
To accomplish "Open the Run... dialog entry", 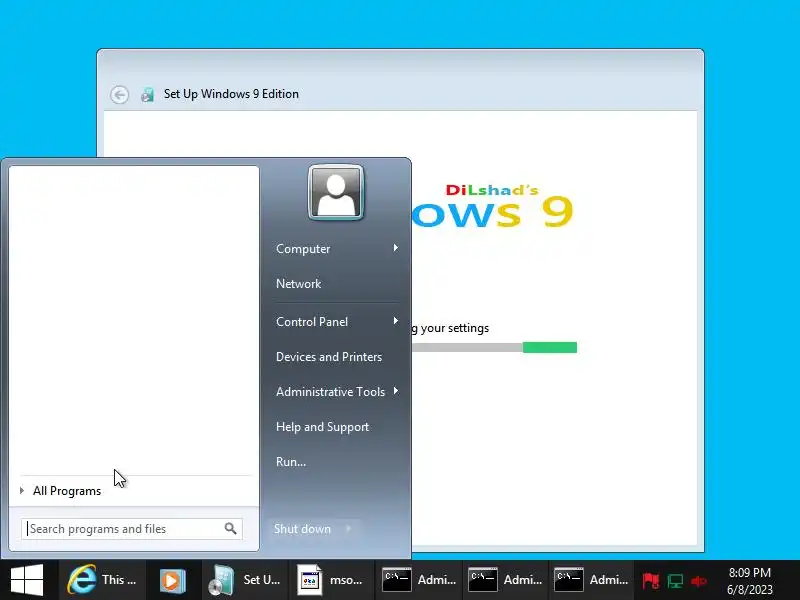I will pos(291,462).
